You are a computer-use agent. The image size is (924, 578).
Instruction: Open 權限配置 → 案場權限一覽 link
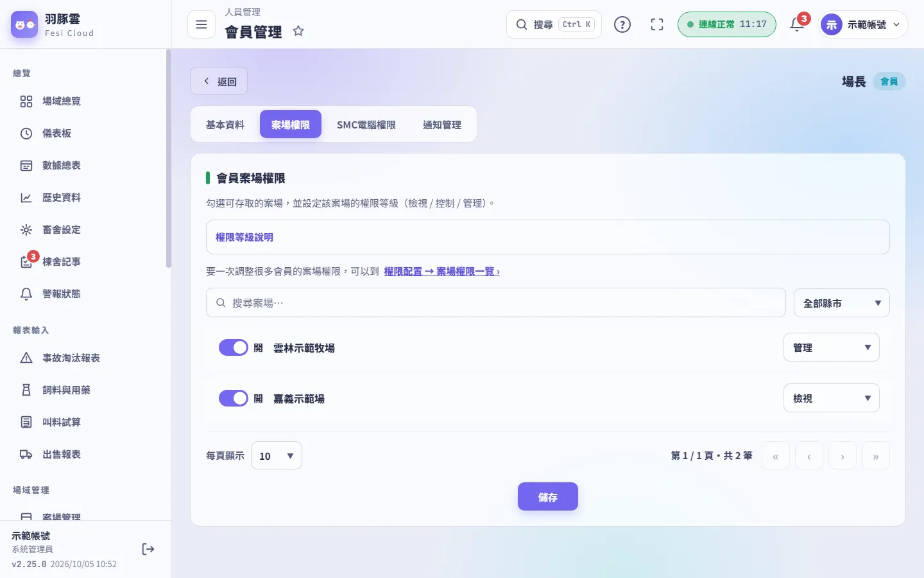[x=441, y=272]
